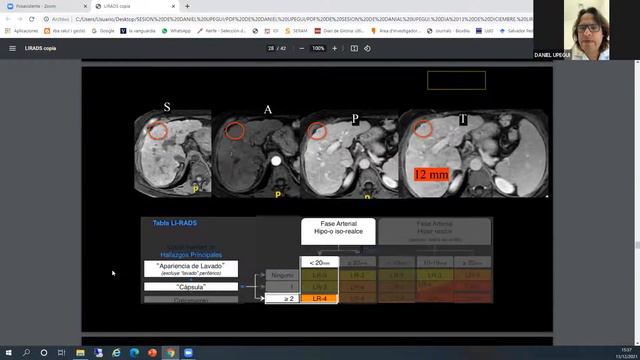Open Task View on taskbar
Image resolution: width=640 pixels, height=360 pixels.
point(61,353)
